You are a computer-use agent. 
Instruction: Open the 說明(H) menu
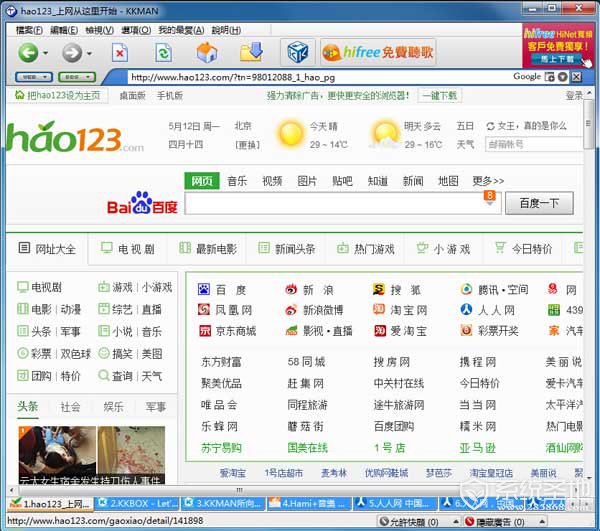tap(226, 30)
